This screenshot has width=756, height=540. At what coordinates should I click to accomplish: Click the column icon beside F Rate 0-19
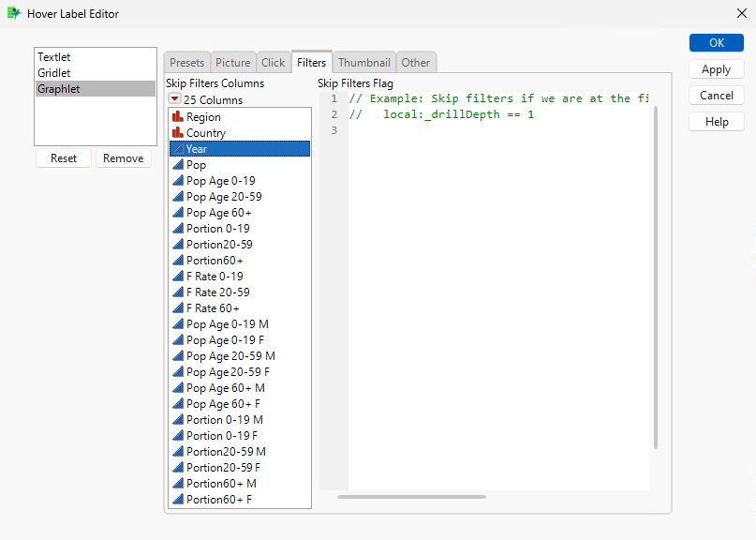(x=177, y=276)
